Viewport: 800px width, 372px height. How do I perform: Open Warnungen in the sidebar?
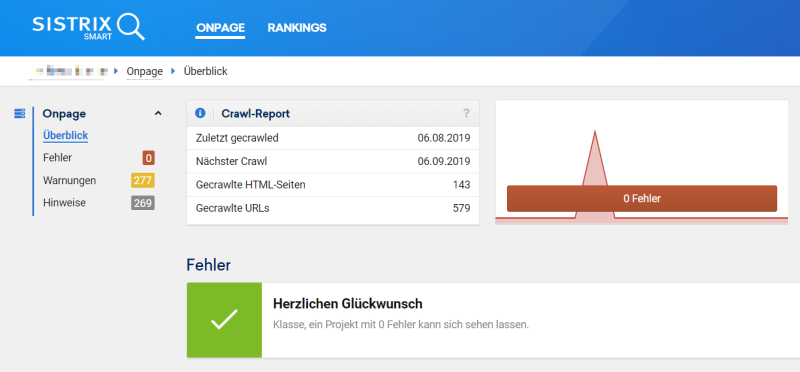(x=69, y=181)
